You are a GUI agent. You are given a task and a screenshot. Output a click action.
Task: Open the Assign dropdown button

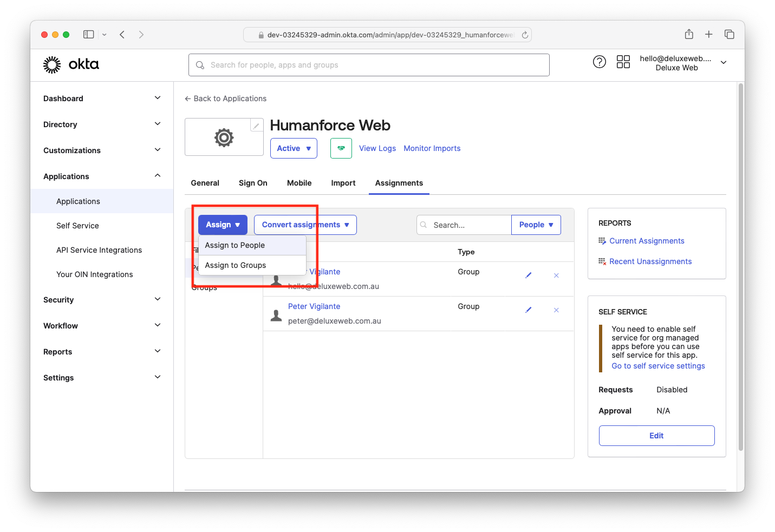point(223,225)
